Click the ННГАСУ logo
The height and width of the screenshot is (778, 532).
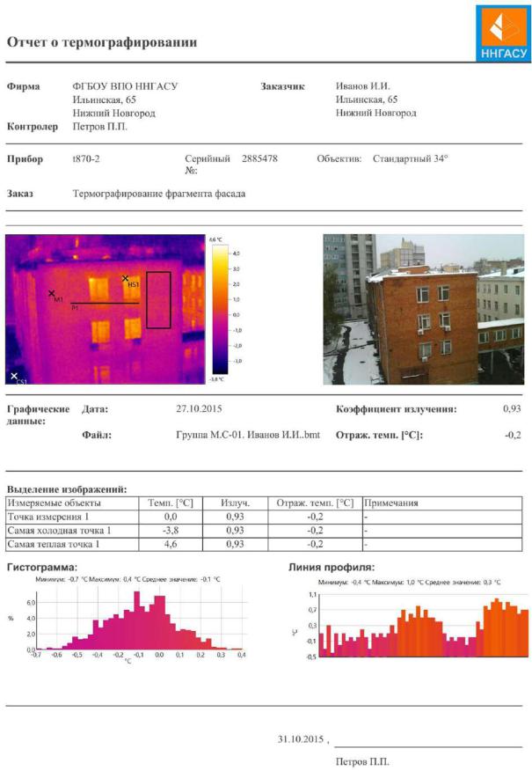pos(503,33)
